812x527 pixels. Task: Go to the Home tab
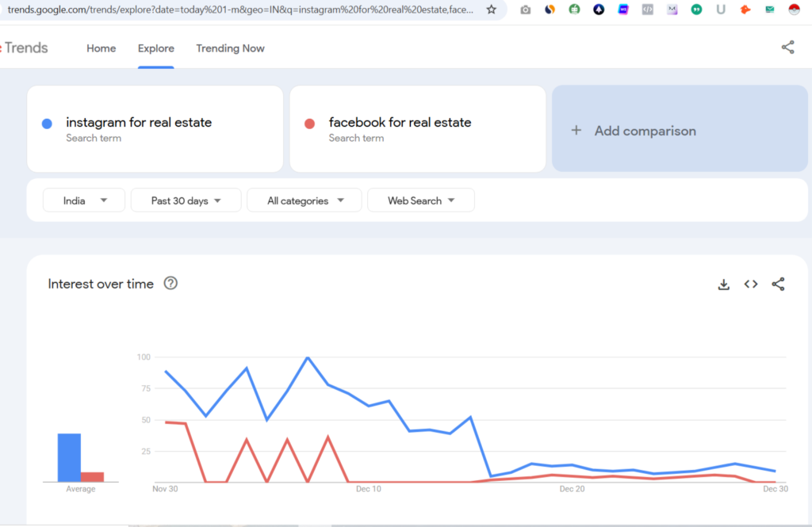(101, 48)
